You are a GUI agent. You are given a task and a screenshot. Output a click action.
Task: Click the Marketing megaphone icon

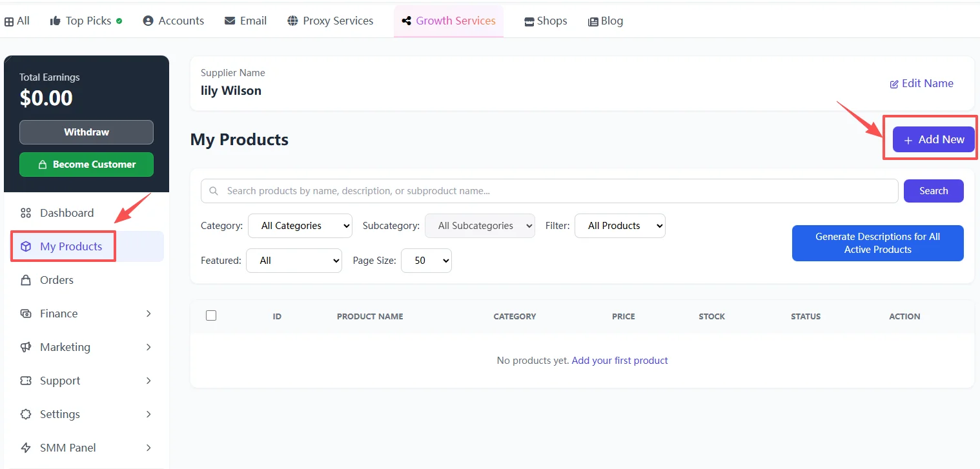click(26, 347)
